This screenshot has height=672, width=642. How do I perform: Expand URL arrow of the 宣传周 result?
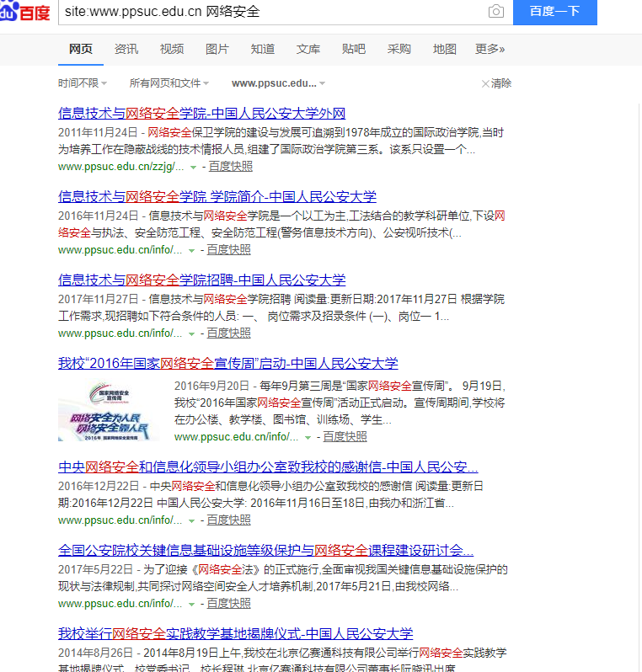[308, 438]
